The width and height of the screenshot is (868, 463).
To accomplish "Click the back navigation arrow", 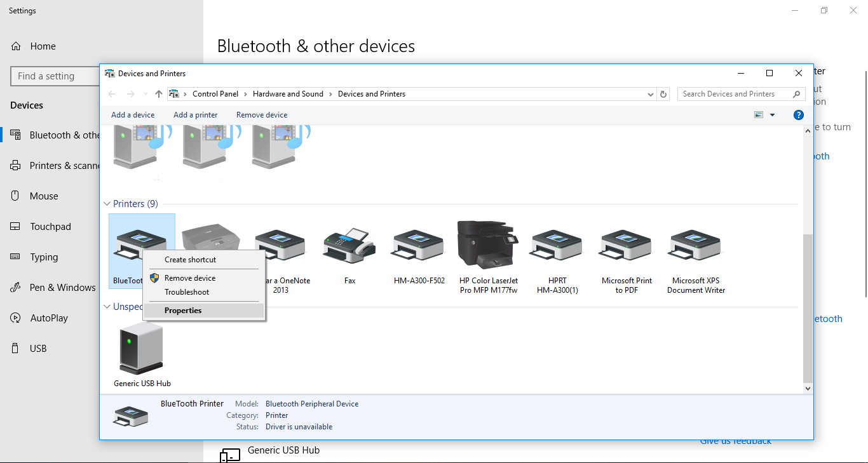I will click(112, 94).
